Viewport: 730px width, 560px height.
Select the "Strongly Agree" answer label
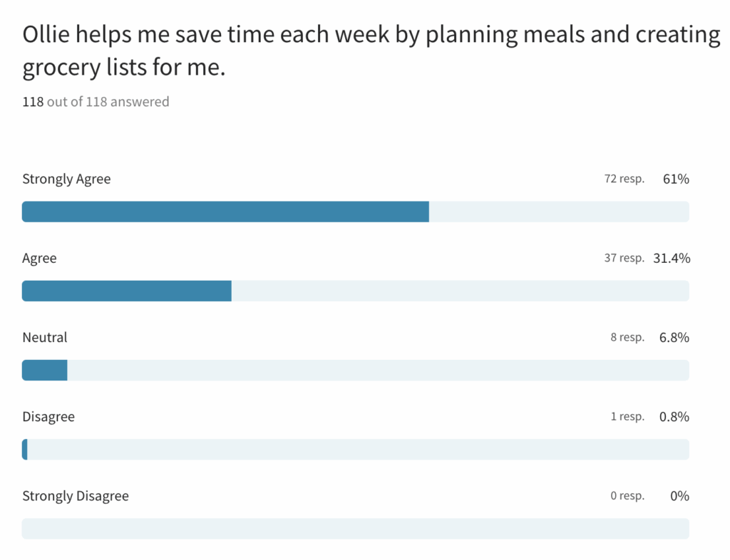coord(66,179)
